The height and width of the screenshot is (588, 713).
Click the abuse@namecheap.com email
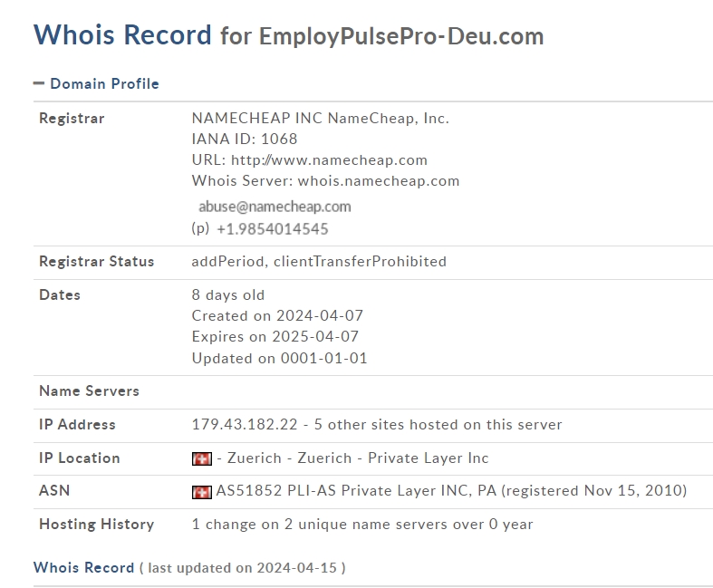click(275, 207)
